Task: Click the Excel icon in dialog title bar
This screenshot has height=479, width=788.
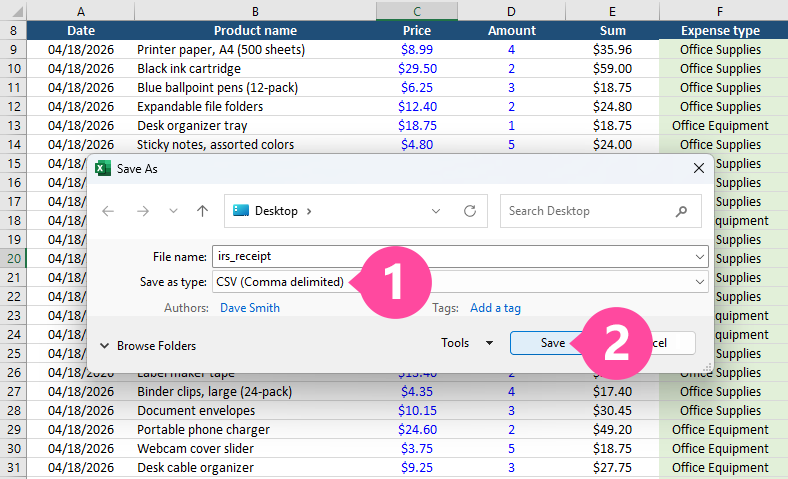Action: point(102,169)
